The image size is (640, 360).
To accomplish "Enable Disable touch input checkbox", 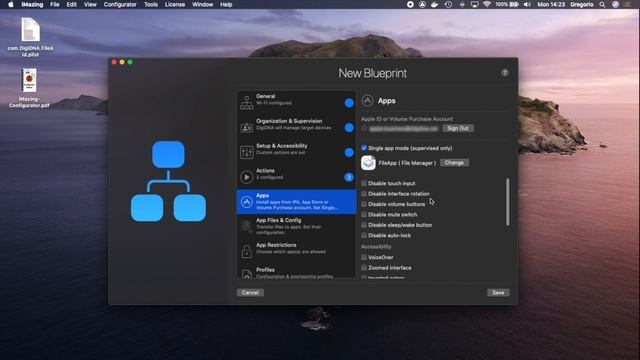I will [364, 183].
